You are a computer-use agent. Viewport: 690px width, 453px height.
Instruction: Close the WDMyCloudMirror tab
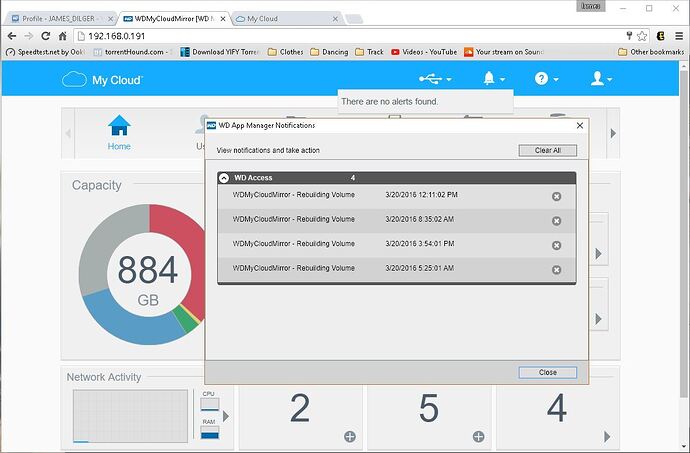click(x=223, y=19)
